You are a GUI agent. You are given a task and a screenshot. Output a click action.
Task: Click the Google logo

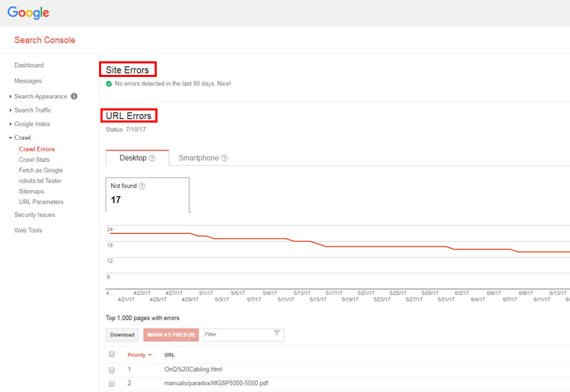pos(29,13)
